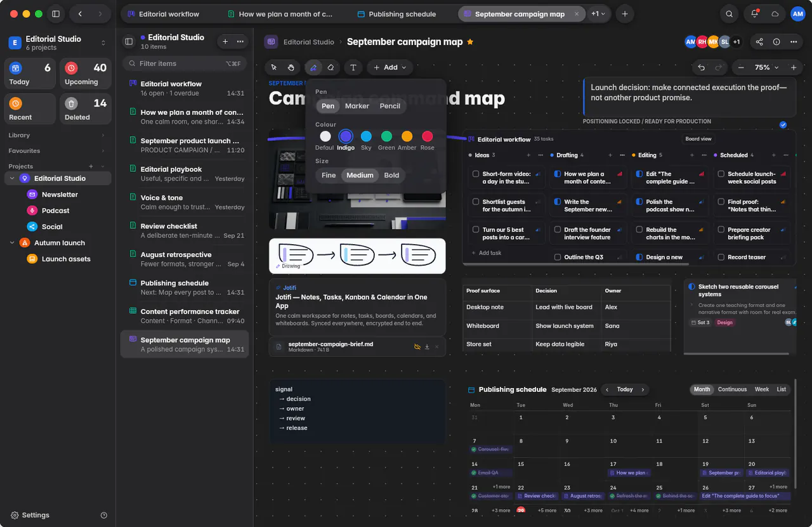
Task: Check the "Prepare creator briefing pack" task
Action: pos(721,230)
